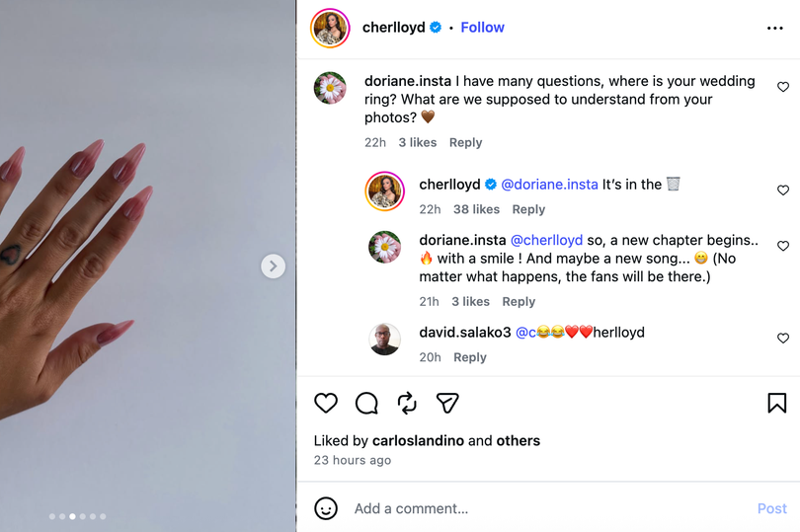800x532 pixels.
Task: Open the three-dot more options menu
Action: (774, 28)
